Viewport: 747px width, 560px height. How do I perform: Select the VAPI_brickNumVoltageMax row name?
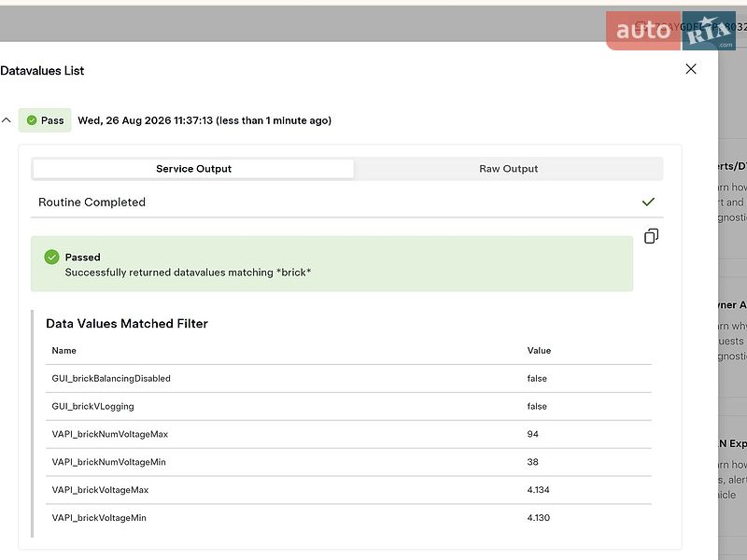pyautogui.click(x=110, y=434)
